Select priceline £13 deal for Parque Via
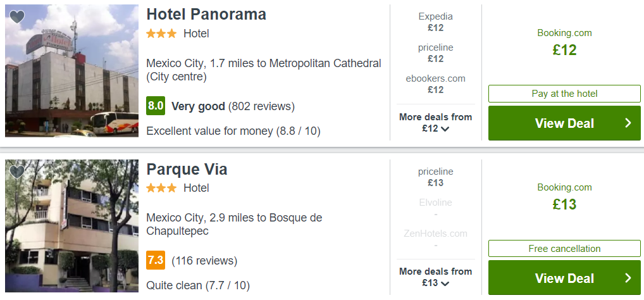Screen dimensions: 644x300 tap(435, 177)
